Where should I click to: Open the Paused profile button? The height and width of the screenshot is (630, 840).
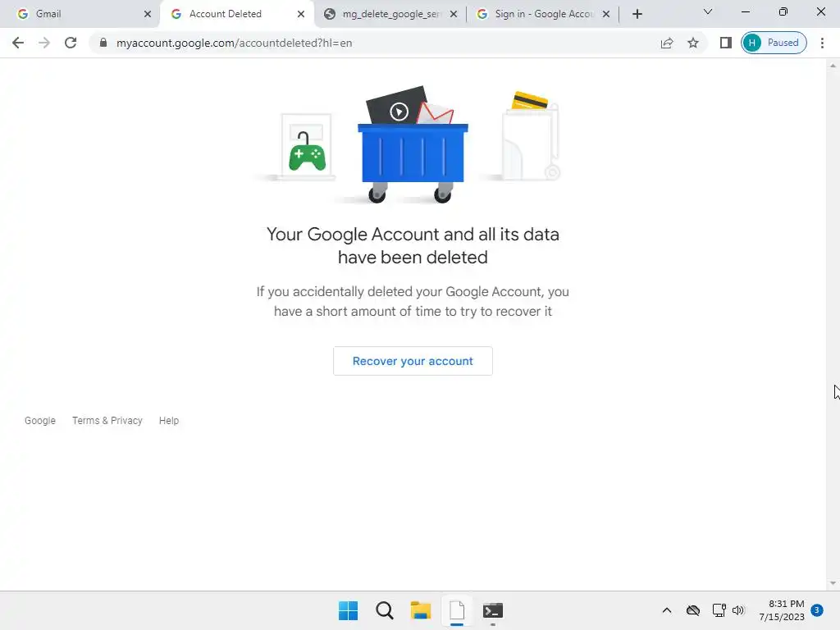pos(774,43)
